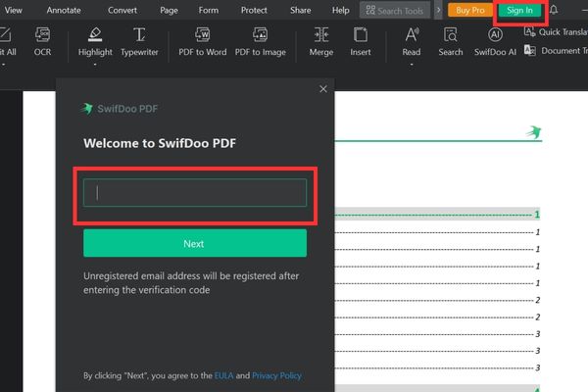Close the sign-in dialog
Image resolution: width=588 pixels, height=392 pixels.
[x=323, y=89]
